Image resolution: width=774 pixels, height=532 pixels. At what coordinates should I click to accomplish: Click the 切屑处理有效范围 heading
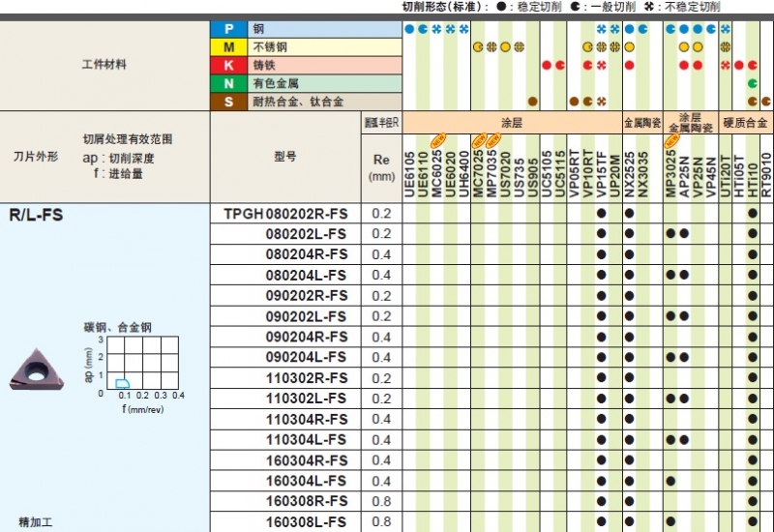128,139
